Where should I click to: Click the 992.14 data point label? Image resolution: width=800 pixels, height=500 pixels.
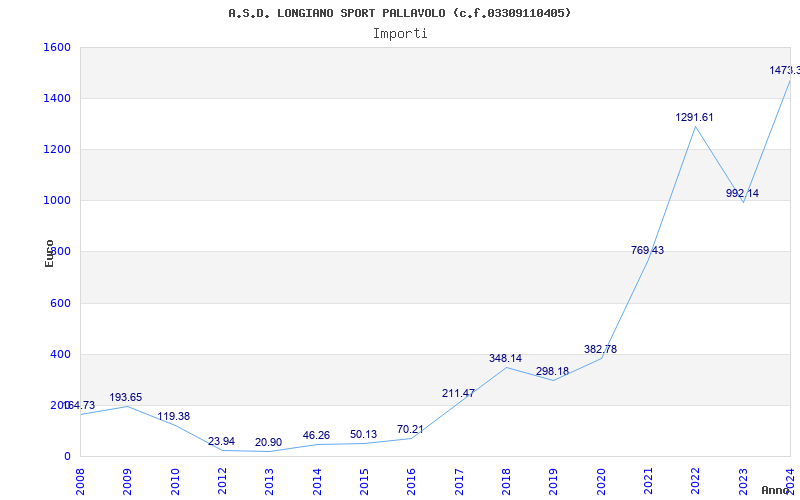742,193
